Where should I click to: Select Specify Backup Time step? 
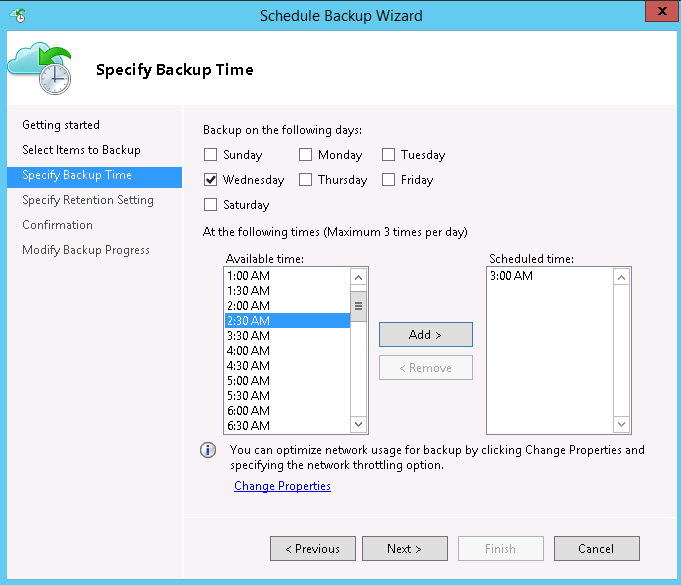pyautogui.click(x=94, y=177)
